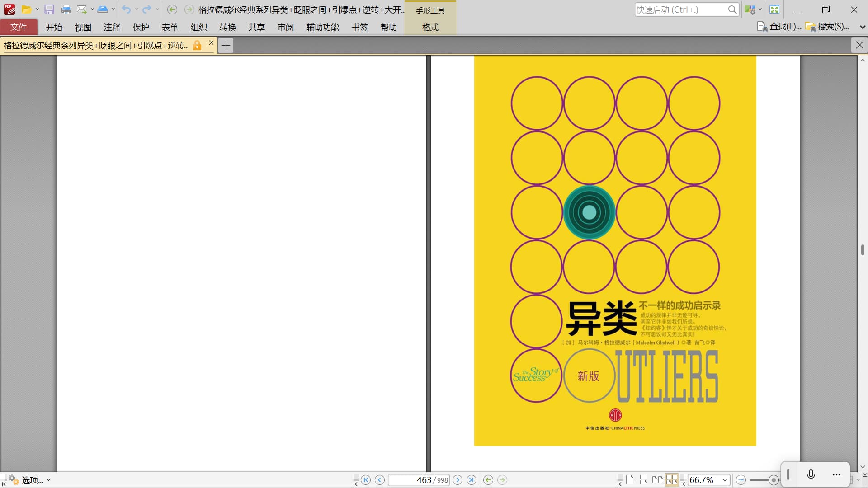Click the next page arrow button
Screen dimensions: 868x488
coord(458,480)
